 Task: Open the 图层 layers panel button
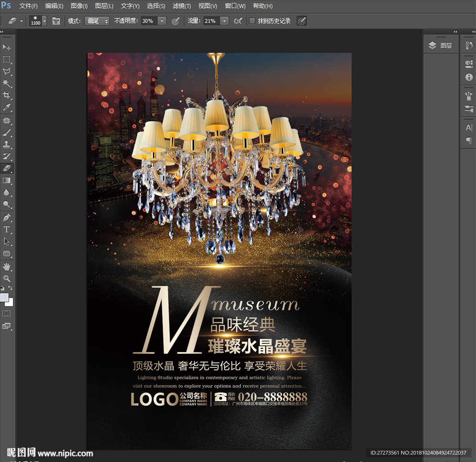click(x=441, y=45)
